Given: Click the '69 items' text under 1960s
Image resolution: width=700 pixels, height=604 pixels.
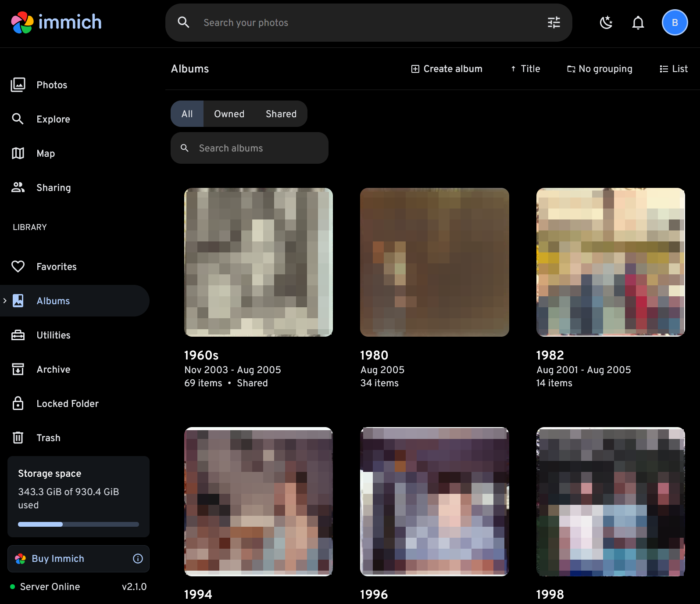Looking at the screenshot, I should tap(203, 383).
